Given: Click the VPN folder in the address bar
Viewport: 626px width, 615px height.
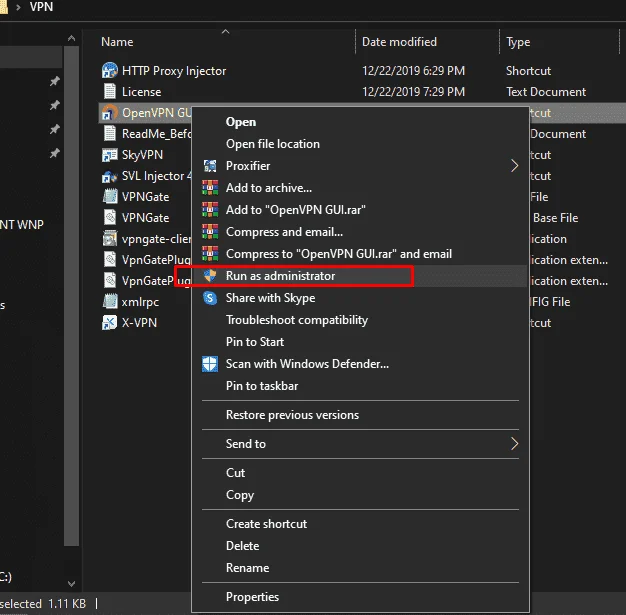Looking at the screenshot, I should pyautogui.click(x=41, y=7).
